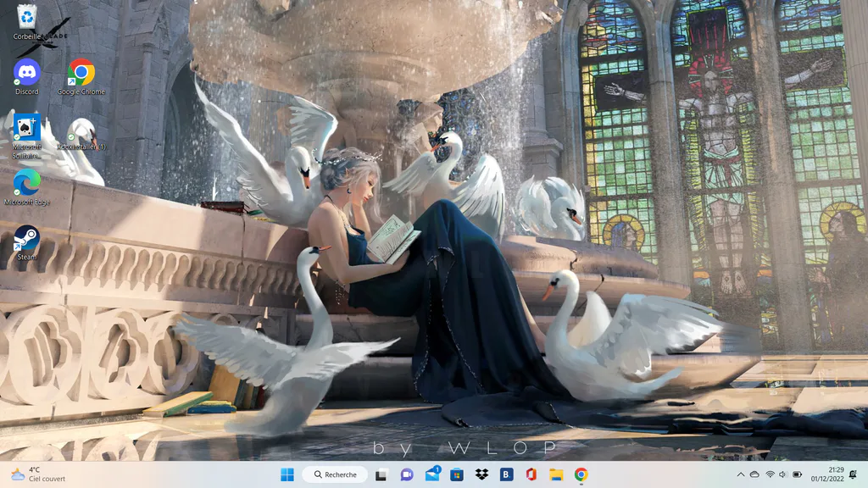Click the volume speaker tray icon
Image resolution: width=868 pixels, height=488 pixels.
coord(782,474)
